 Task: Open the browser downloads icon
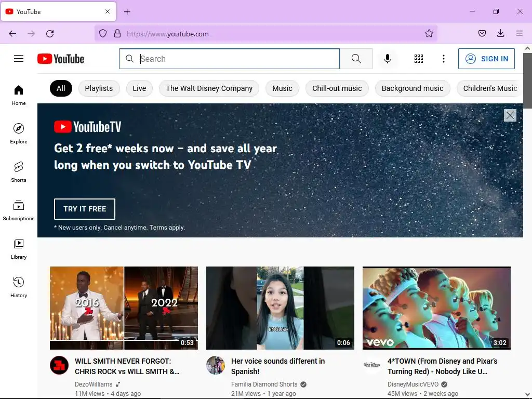(x=500, y=33)
